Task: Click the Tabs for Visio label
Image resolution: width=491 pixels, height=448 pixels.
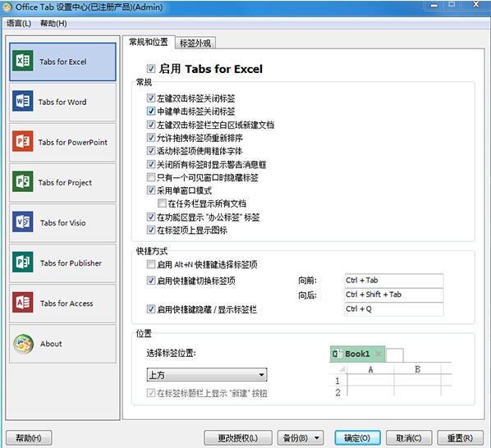Action: (62, 222)
